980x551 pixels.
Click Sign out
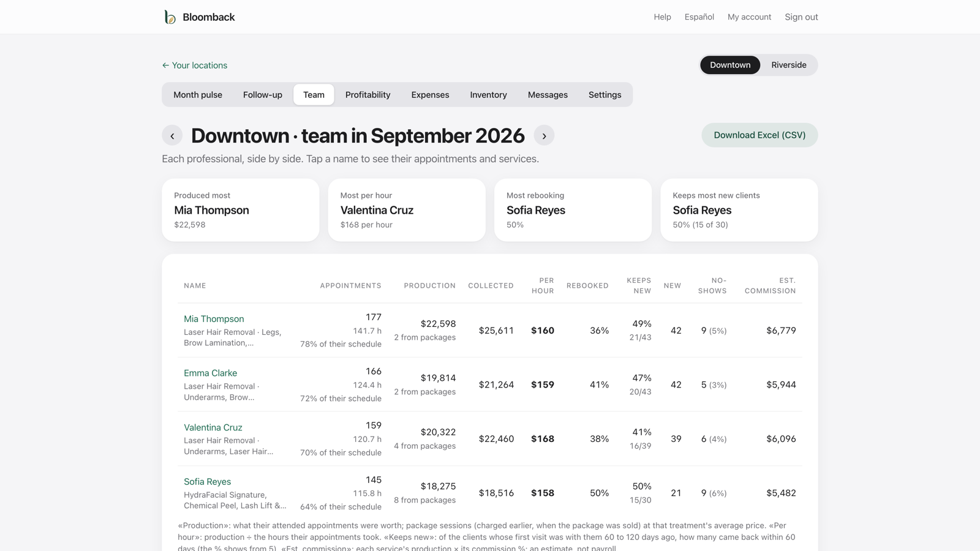coord(801,17)
